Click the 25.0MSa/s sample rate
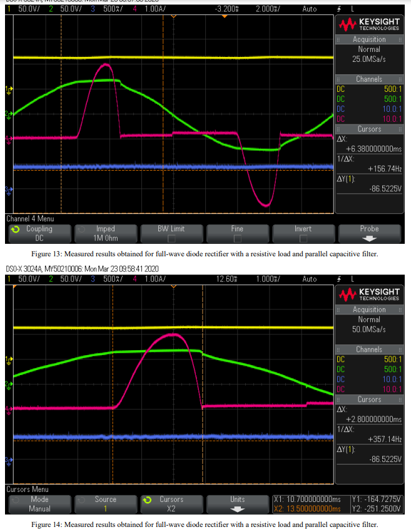The height and width of the screenshot is (532, 411). [369, 59]
